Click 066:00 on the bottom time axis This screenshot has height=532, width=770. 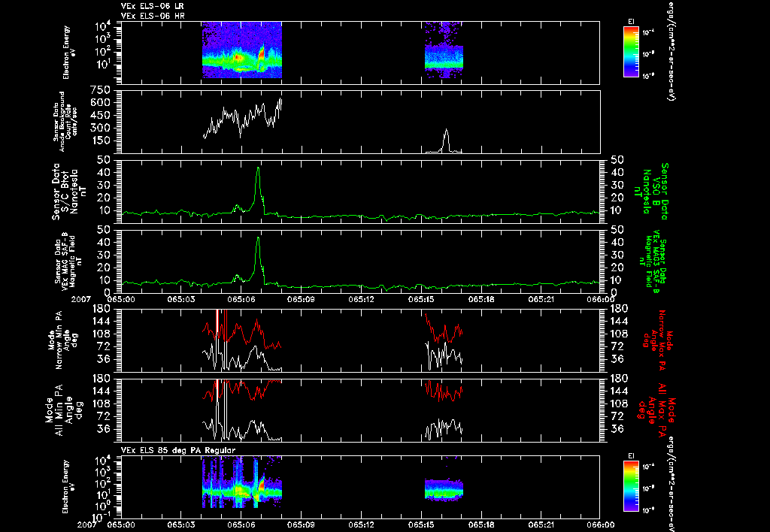(x=601, y=524)
